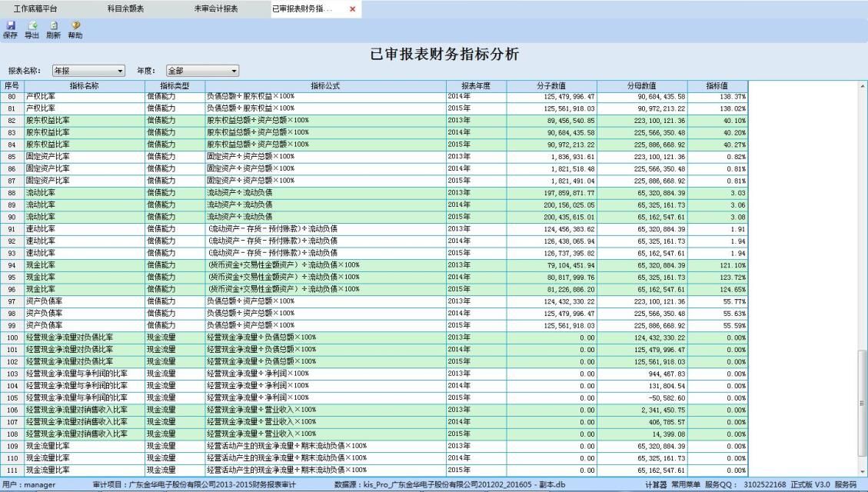The image size is (868, 492).
Task: Expand the 年度 dropdown showing 全部
Action: (203, 71)
